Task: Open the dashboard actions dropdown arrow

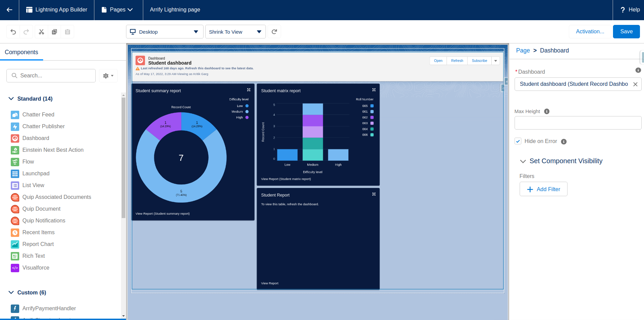Action: coord(496,61)
